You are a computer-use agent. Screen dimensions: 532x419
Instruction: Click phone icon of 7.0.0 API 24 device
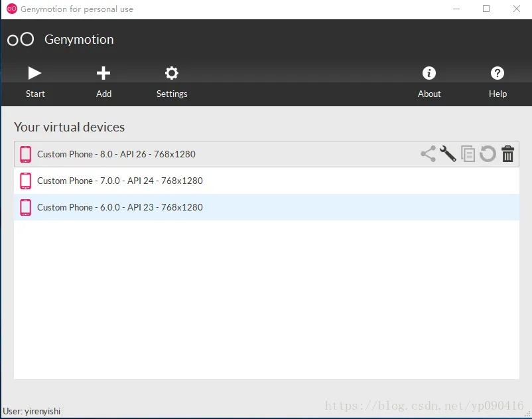(25, 181)
